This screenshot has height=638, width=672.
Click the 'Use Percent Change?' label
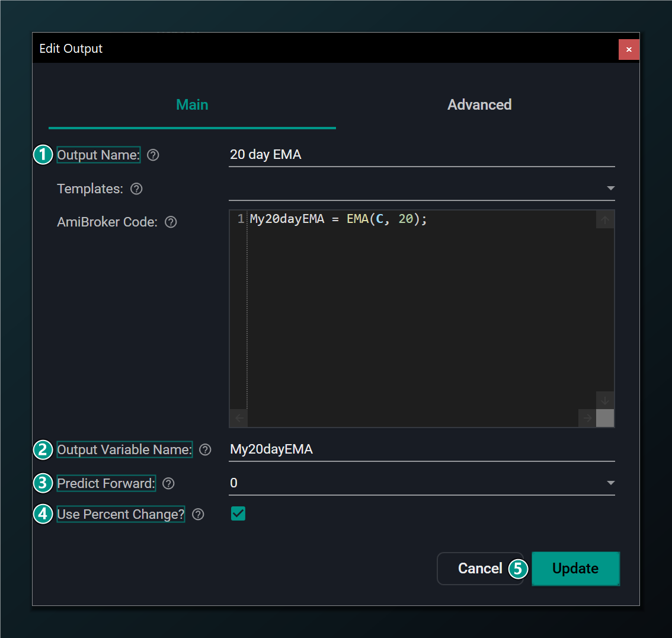coord(121,514)
